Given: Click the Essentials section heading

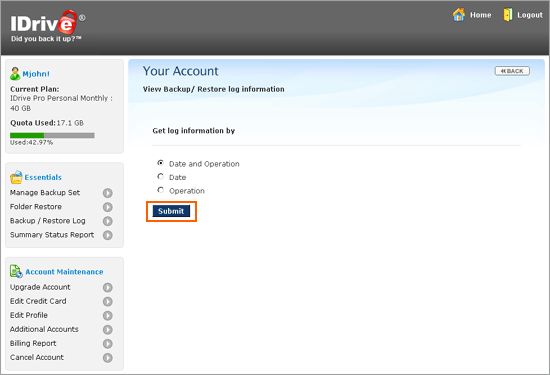Looking at the screenshot, I should point(43,178).
